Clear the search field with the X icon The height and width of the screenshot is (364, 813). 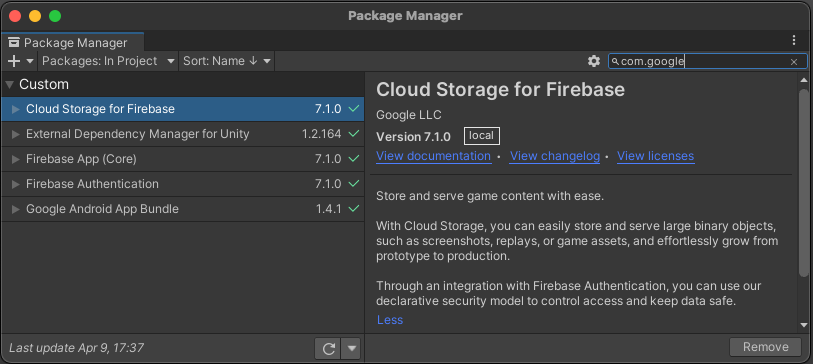tap(794, 62)
